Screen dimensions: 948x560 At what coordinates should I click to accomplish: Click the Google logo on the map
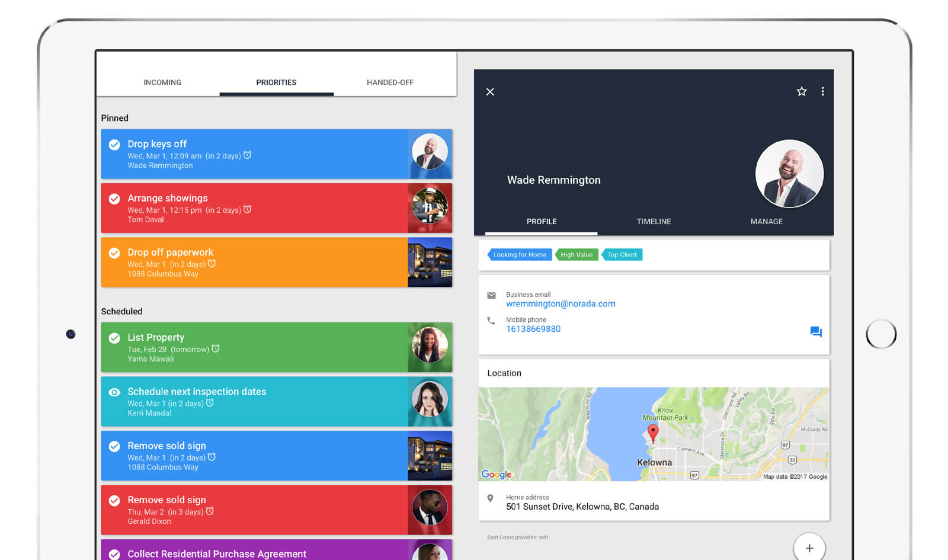(x=496, y=475)
